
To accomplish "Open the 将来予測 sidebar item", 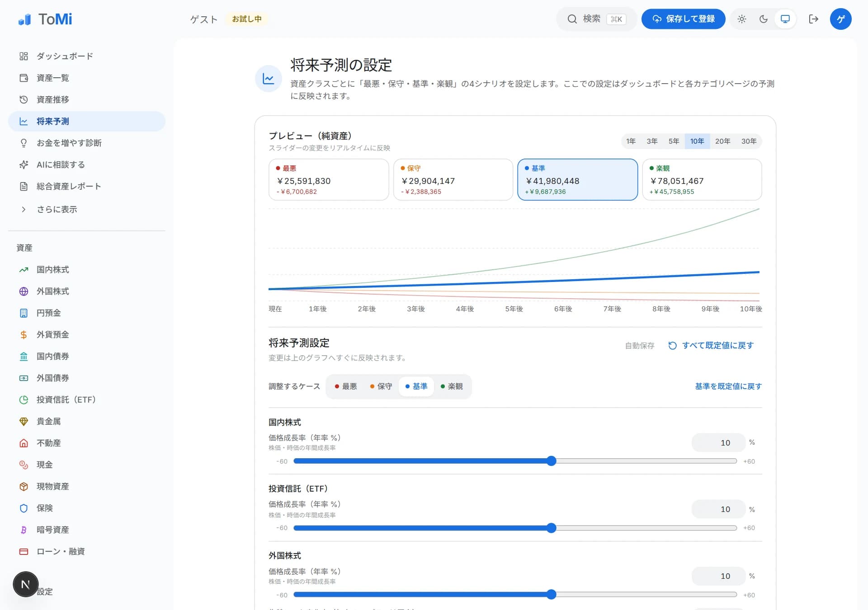I will (87, 121).
